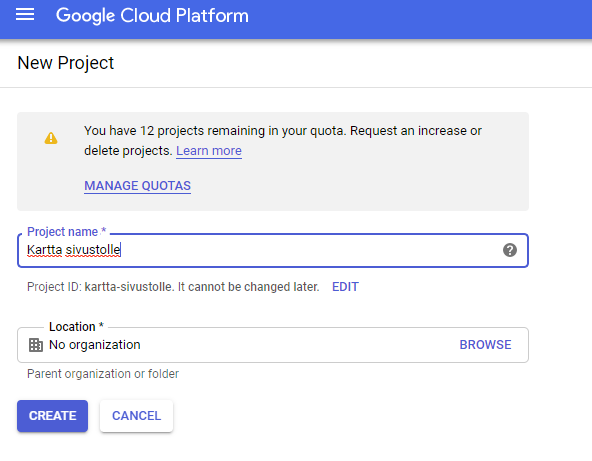Click the New Project page heading

click(x=66, y=63)
